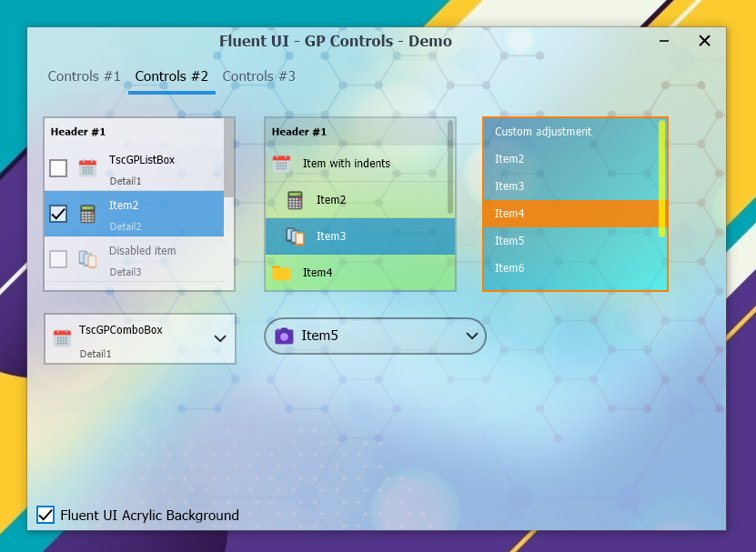Open the TscGPComboBox dropdown arrow
This screenshot has width=756, height=552.
click(220, 338)
